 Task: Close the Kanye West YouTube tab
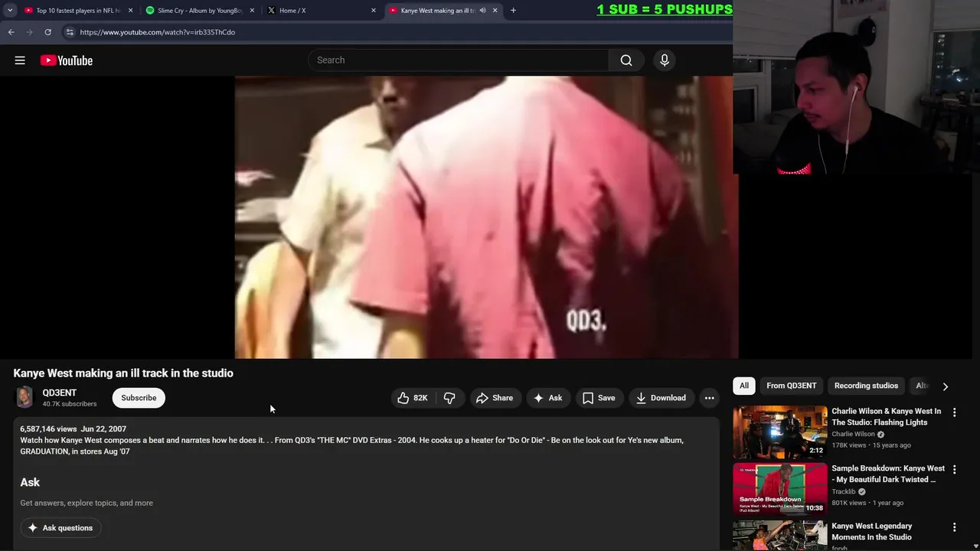coord(495,11)
